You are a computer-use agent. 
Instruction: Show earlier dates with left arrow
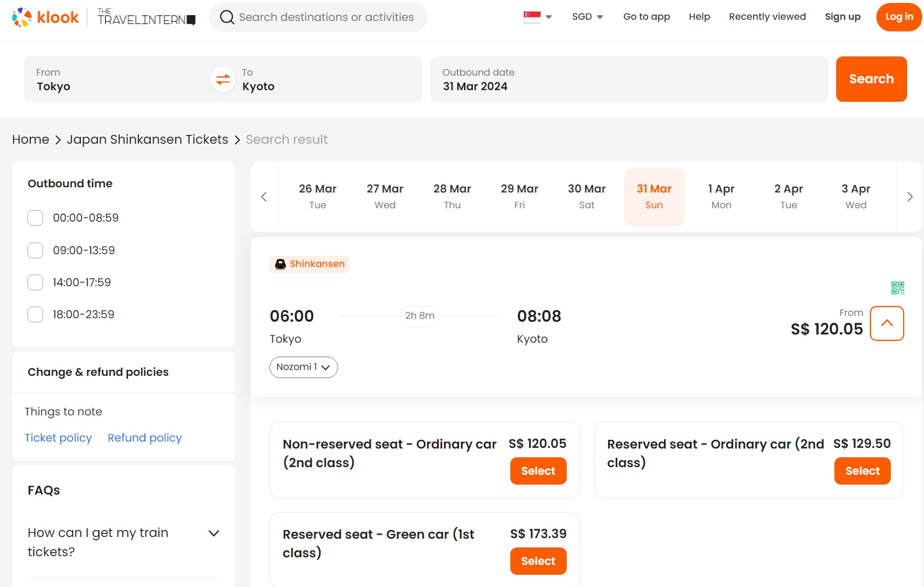(264, 197)
